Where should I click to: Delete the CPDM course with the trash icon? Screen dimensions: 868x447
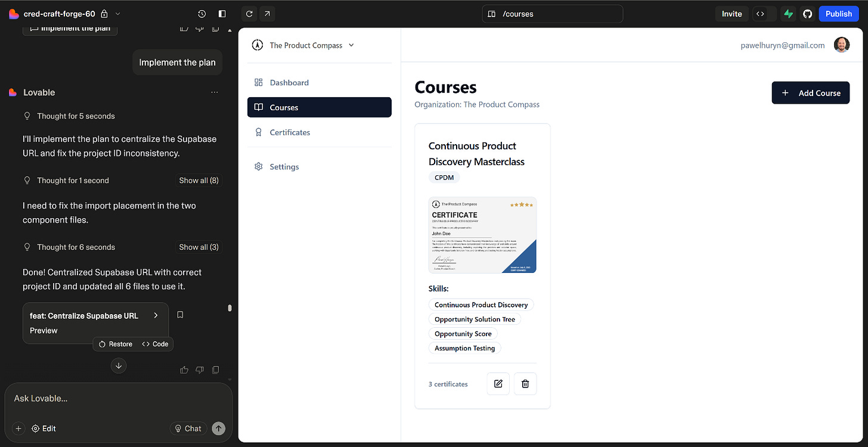coord(525,383)
